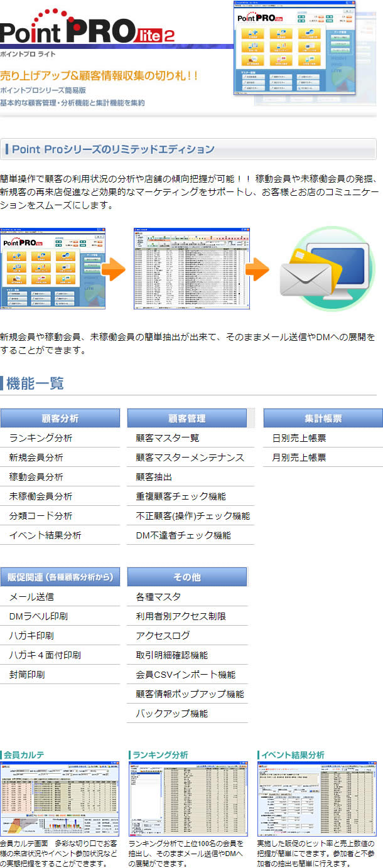Click the 未稼働会員分析 row

[60, 496]
